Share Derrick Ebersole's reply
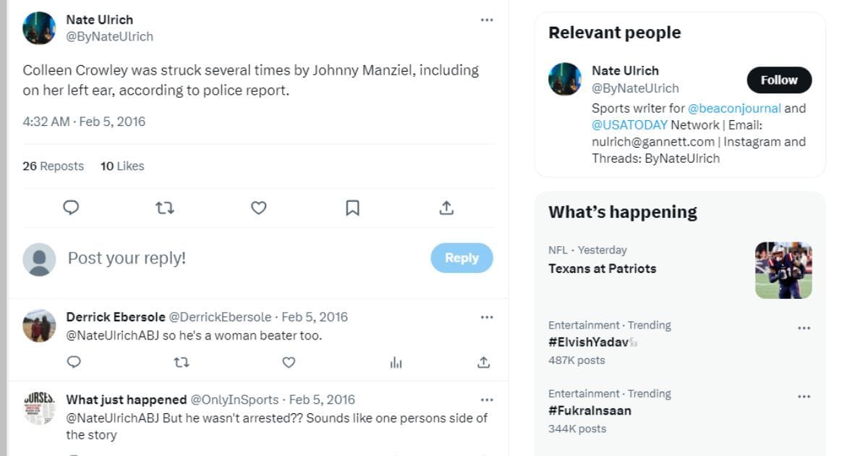The height and width of the screenshot is (456, 868). point(484,362)
